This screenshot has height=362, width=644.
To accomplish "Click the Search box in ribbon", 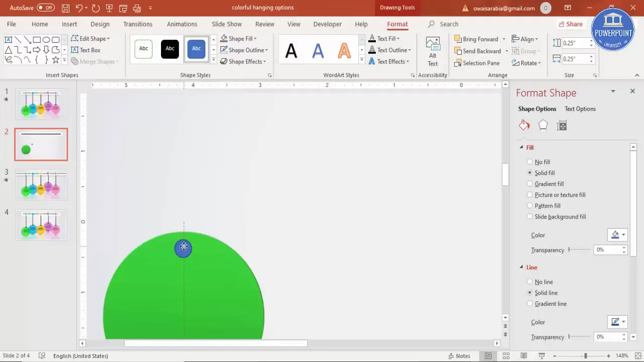I will (443, 24).
